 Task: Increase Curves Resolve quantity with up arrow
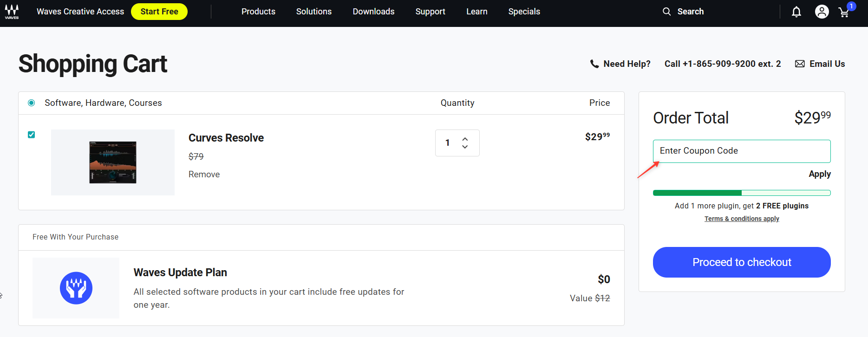click(x=465, y=139)
